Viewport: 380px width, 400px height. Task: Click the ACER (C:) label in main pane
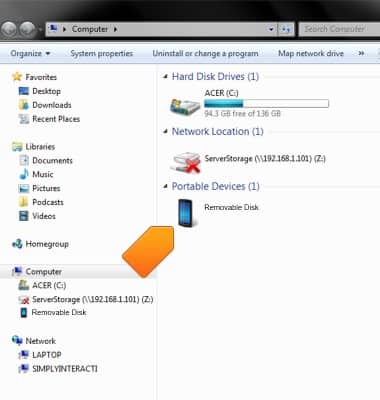coord(221,93)
